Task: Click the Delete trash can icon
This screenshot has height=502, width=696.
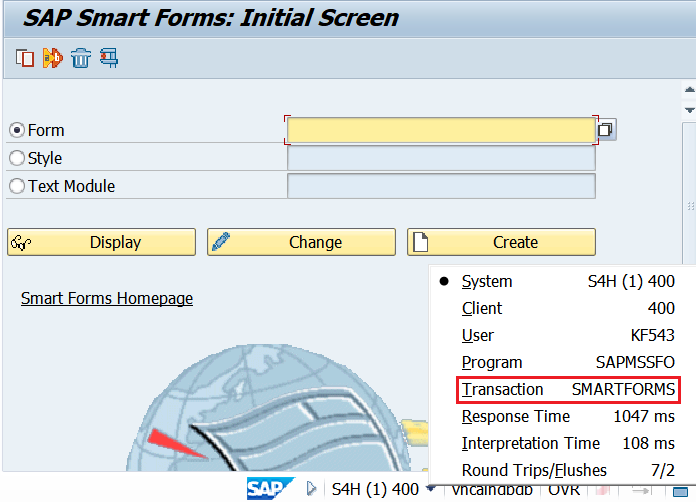Action: point(81,58)
